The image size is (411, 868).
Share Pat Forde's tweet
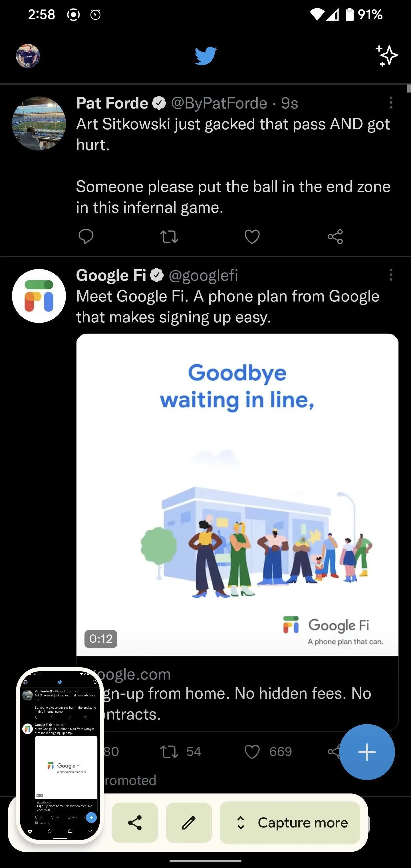335,236
